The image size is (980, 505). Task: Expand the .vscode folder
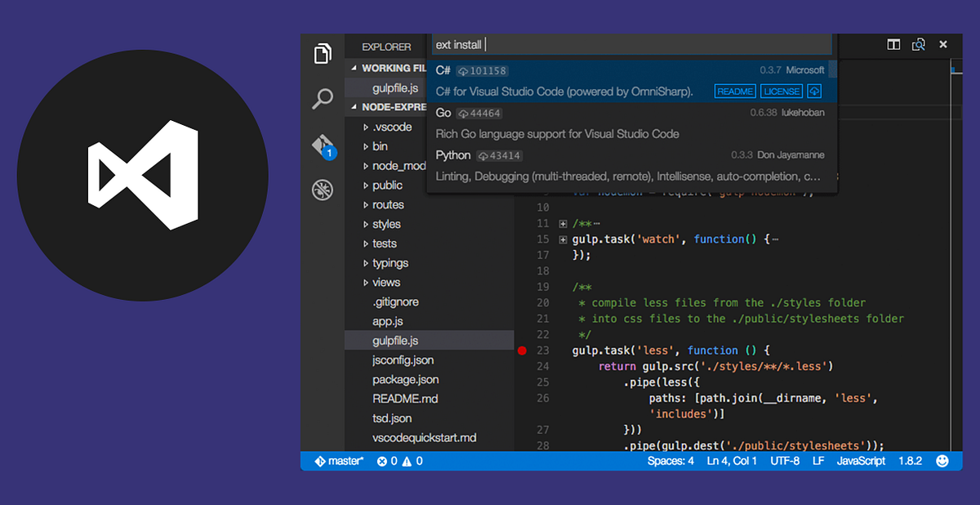394,127
